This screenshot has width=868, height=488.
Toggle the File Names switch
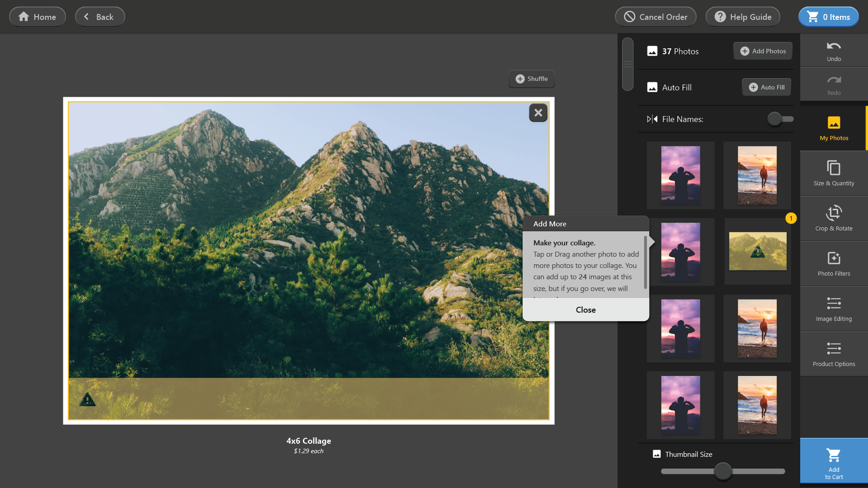click(x=780, y=119)
